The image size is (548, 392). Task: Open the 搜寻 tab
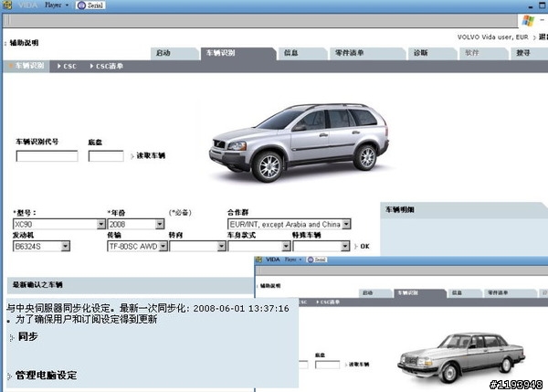529,53
